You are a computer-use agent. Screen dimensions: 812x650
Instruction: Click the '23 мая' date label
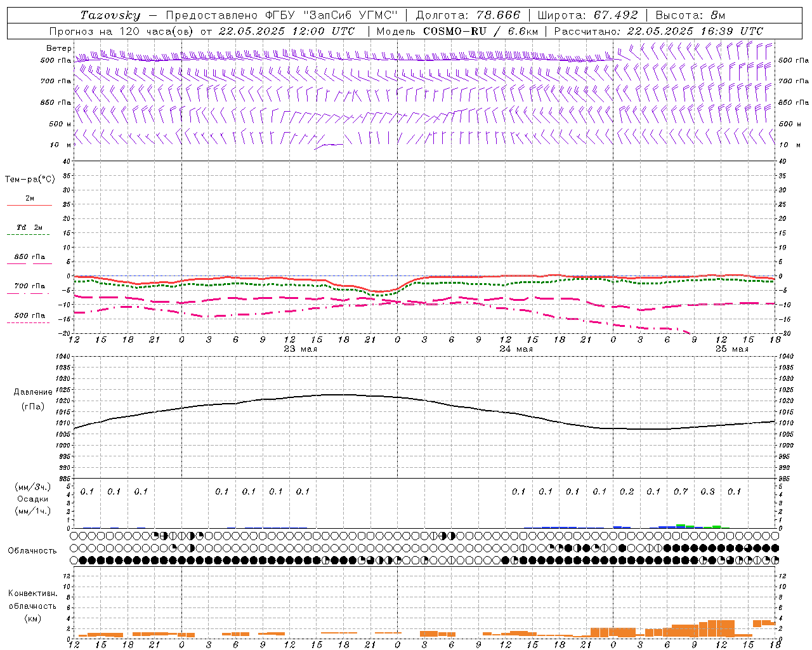click(x=301, y=349)
